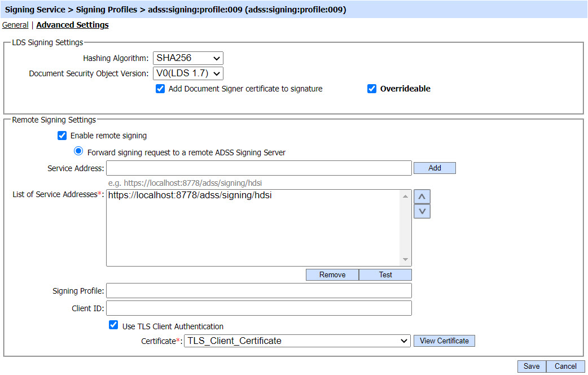Open the TLS client Certificate dropdown

coord(297,341)
